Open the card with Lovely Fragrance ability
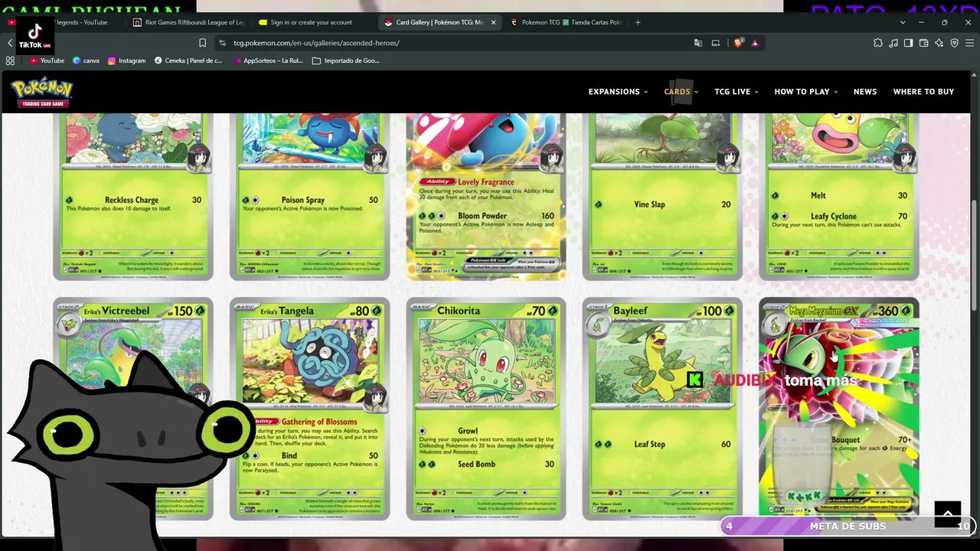This screenshot has height=551, width=980. coord(486,197)
